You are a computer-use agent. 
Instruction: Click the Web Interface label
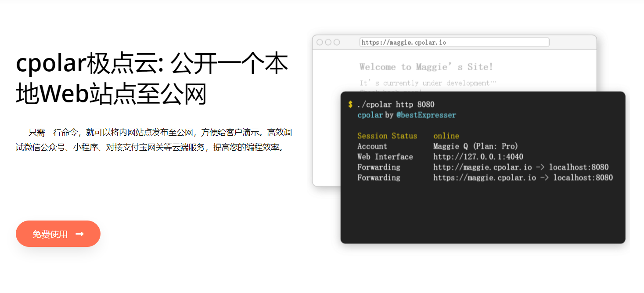pyautogui.click(x=385, y=157)
